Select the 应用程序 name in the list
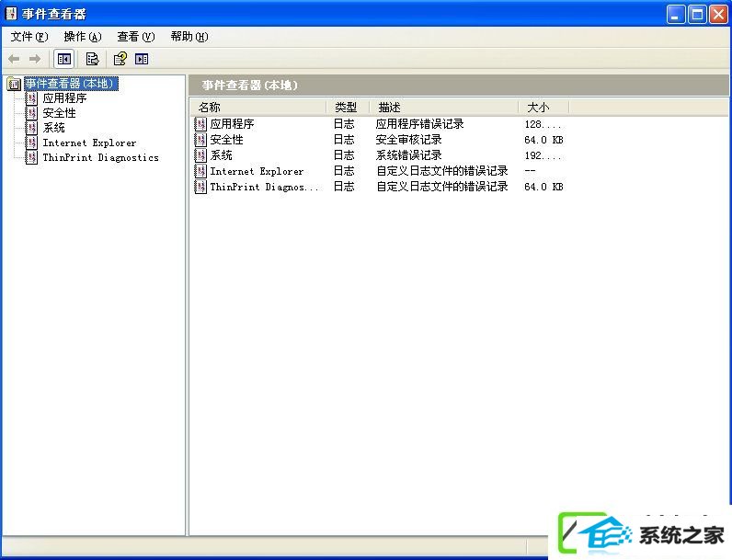Image resolution: width=732 pixels, height=560 pixels. (x=232, y=124)
